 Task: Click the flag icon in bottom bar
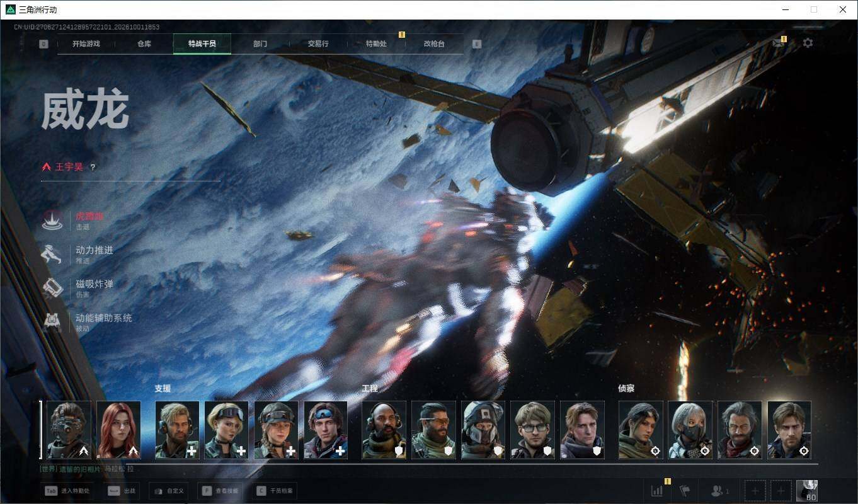click(x=684, y=491)
